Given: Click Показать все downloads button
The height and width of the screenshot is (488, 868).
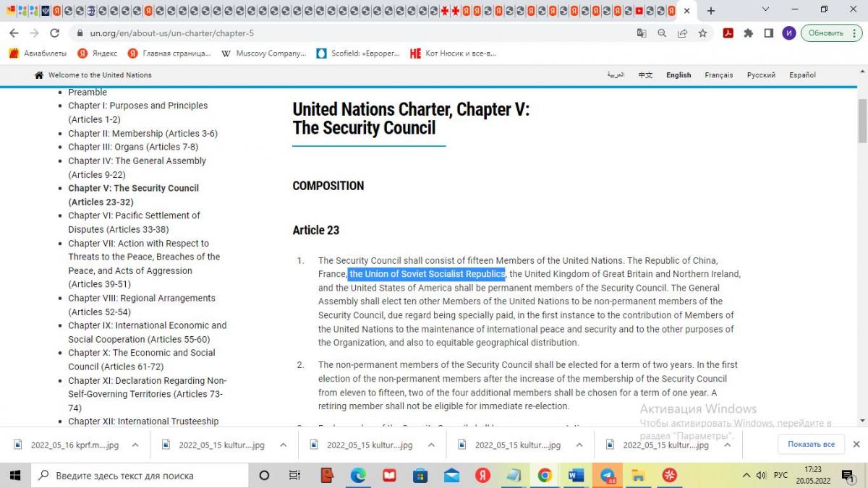Looking at the screenshot, I should pyautogui.click(x=811, y=444).
